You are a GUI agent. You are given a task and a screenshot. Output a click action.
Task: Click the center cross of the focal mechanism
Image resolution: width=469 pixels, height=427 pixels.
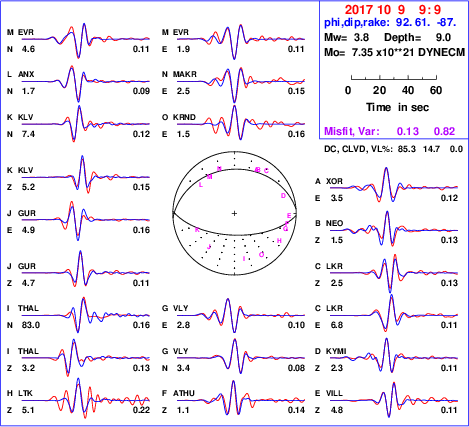pos(234,213)
